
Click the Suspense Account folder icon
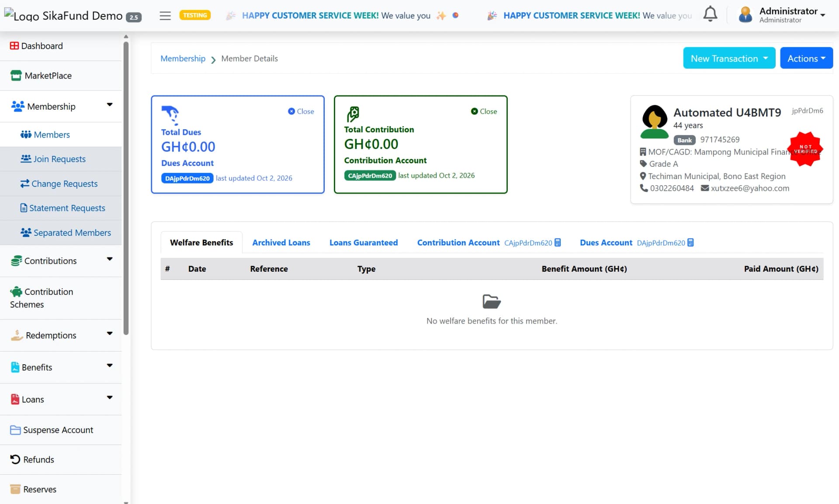click(15, 430)
